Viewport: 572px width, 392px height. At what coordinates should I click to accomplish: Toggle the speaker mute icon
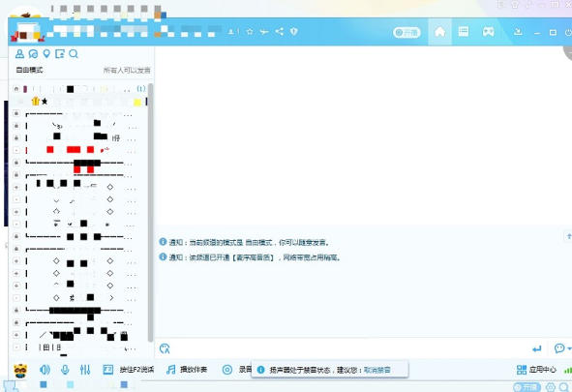click(45, 370)
